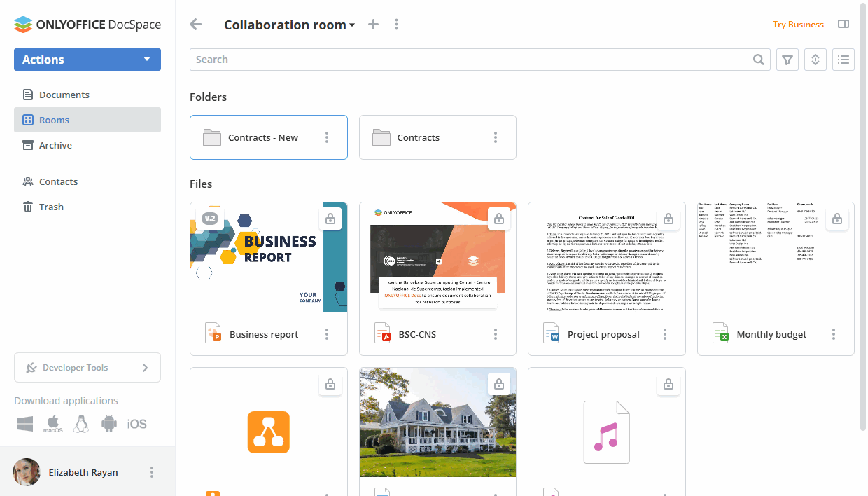
Task: Toggle lock on the house photo
Action: [x=499, y=384]
